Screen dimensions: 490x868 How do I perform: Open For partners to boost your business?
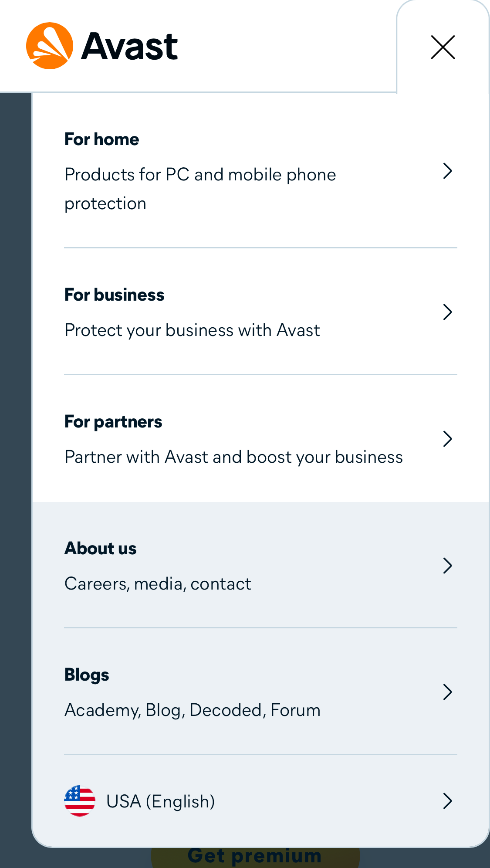113,421
